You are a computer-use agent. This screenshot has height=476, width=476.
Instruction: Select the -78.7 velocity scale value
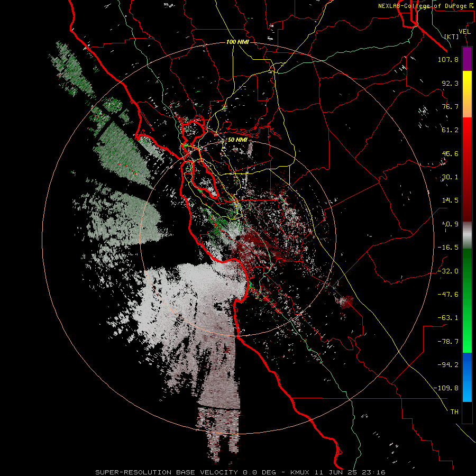[448, 342]
